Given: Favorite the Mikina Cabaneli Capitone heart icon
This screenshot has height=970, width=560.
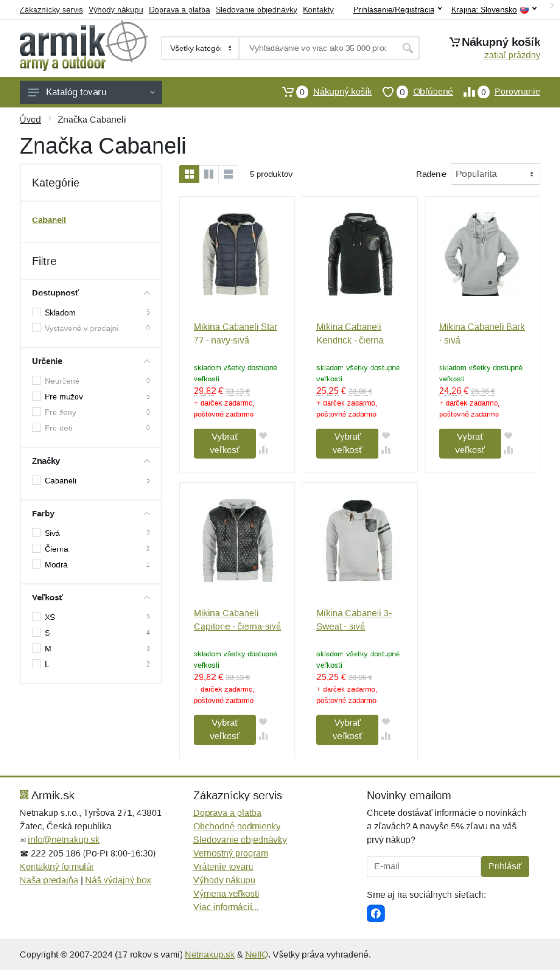Looking at the screenshot, I should pos(263,722).
